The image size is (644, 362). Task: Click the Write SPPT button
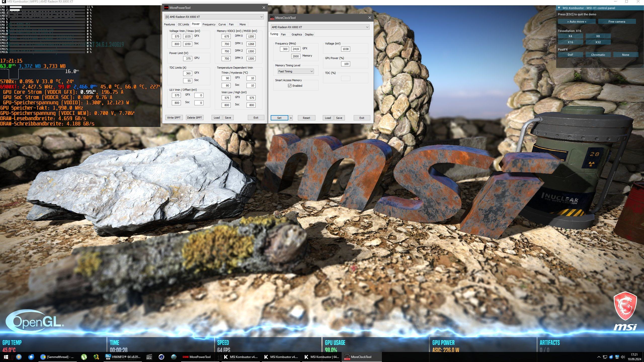coord(174,118)
